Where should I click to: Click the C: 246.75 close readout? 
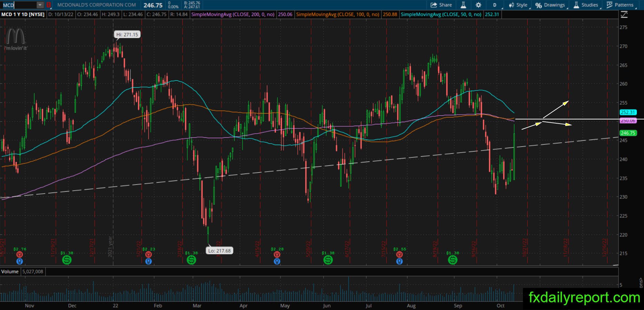click(157, 14)
